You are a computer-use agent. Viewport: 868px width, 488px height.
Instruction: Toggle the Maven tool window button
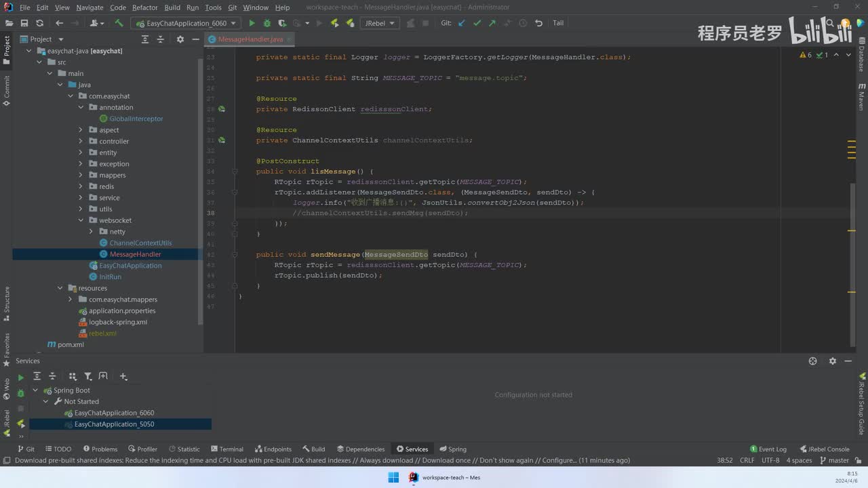tap(861, 97)
